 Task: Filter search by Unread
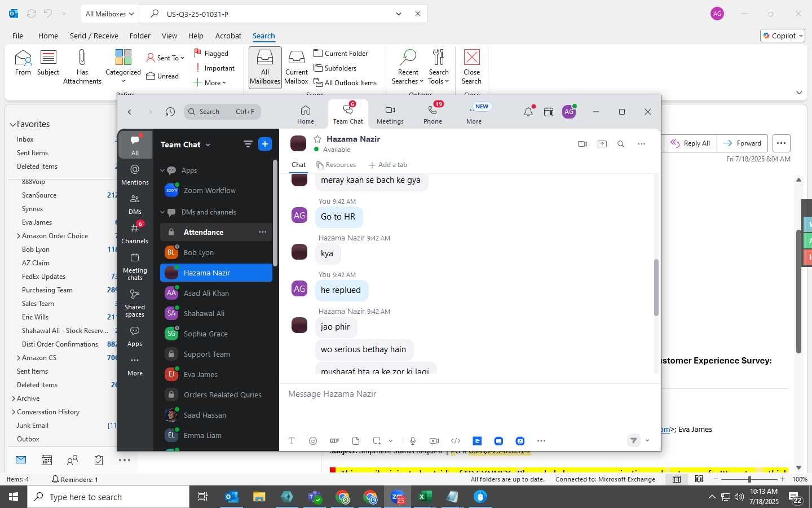[x=162, y=76]
